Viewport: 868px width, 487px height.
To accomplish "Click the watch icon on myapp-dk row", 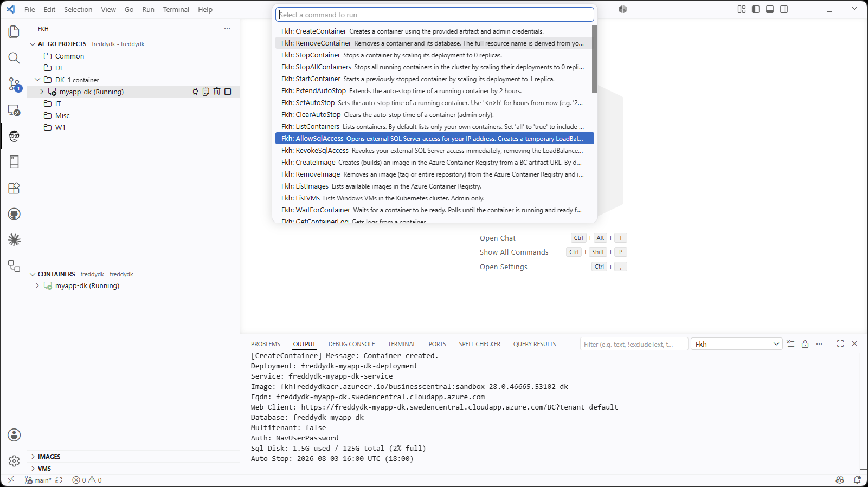I will pyautogui.click(x=195, y=92).
